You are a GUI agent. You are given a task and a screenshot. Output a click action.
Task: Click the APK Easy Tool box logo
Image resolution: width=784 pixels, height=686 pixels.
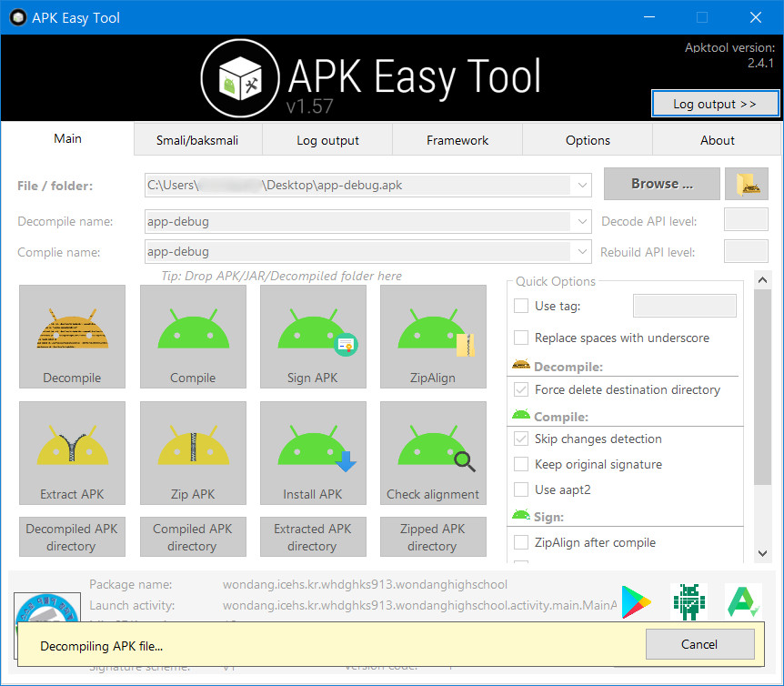240,78
